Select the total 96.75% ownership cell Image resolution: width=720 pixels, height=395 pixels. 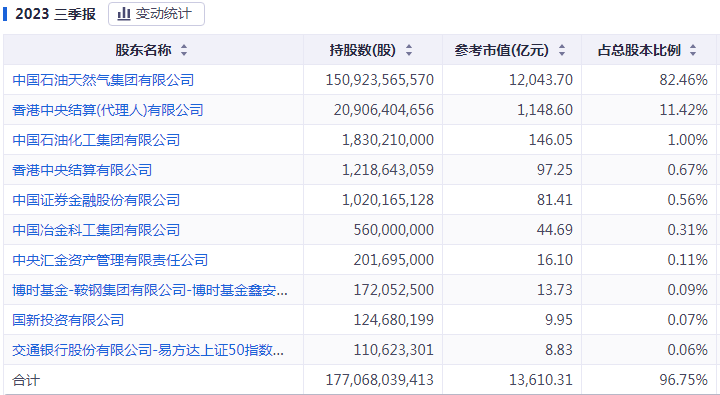pyautogui.click(x=684, y=380)
